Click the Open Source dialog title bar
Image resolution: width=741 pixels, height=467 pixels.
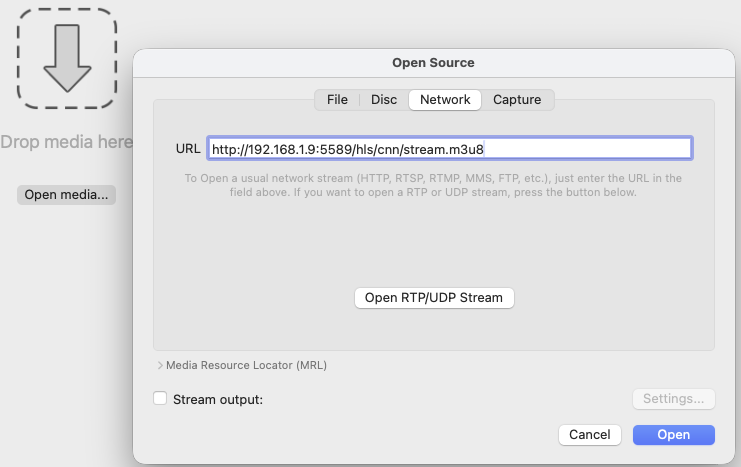pyautogui.click(x=433, y=63)
